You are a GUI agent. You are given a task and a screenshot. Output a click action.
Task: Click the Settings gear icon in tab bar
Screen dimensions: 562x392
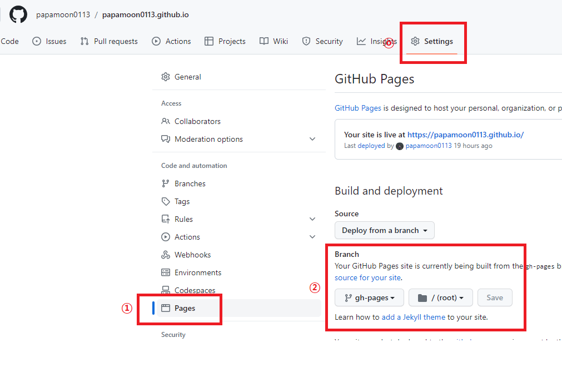pyautogui.click(x=415, y=41)
